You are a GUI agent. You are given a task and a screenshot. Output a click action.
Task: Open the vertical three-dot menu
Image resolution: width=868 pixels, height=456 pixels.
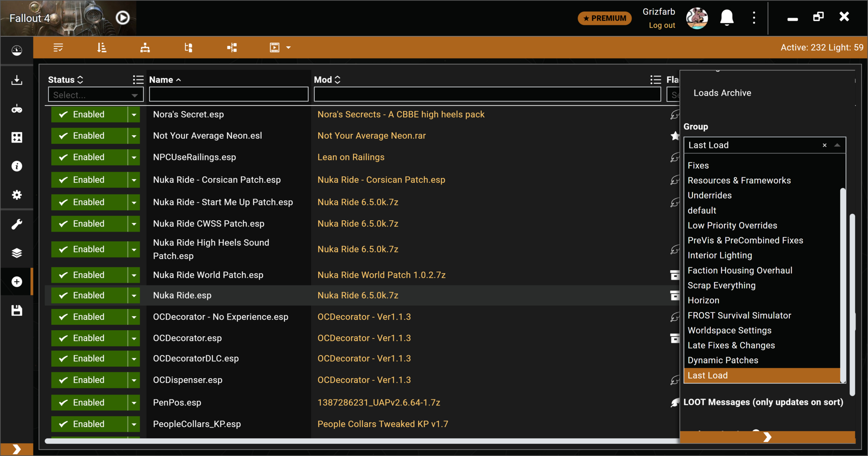coord(754,18)
